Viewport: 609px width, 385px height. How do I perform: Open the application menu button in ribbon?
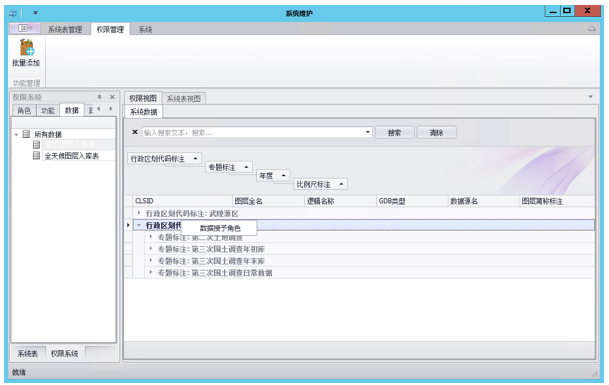(25, 28)
